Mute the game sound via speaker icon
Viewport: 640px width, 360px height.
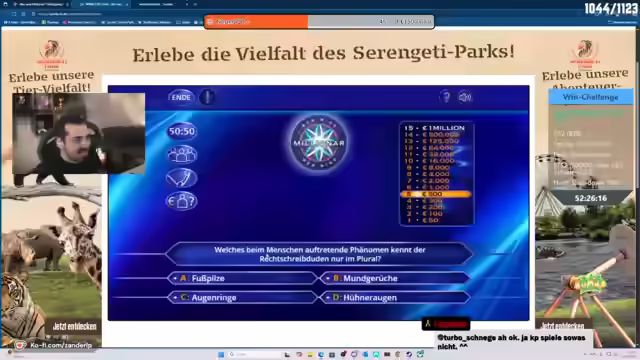pos(465,97)
